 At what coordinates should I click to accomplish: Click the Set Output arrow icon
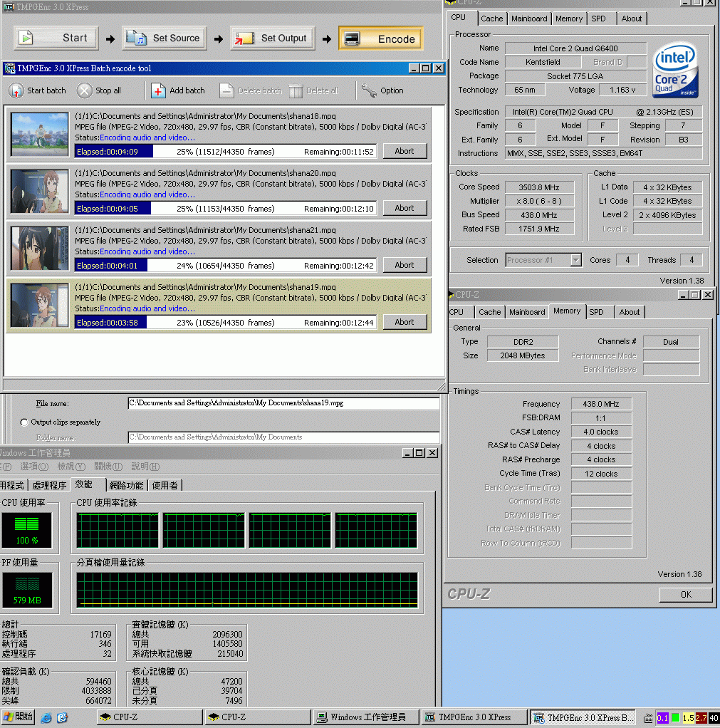point(244,38)
